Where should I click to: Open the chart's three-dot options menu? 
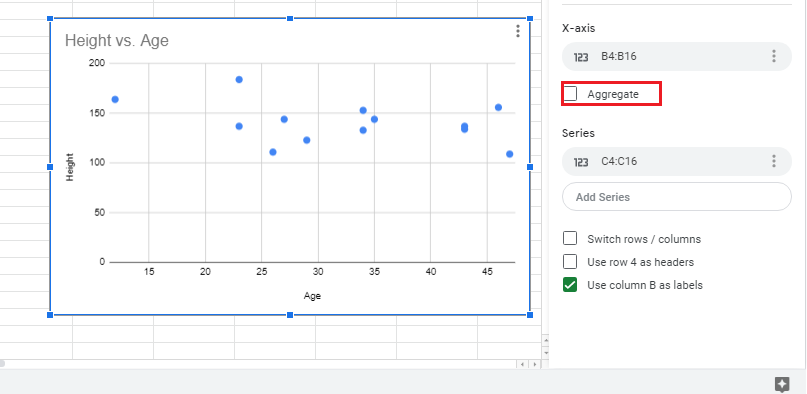pyautogui.click(x=518, y=31)
